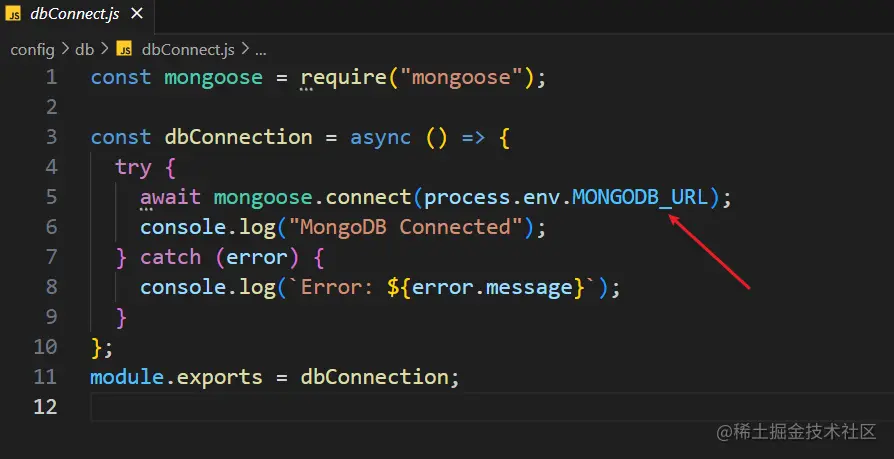
Task: Click line number 1 in the gutter
Action: click(51, 77)
